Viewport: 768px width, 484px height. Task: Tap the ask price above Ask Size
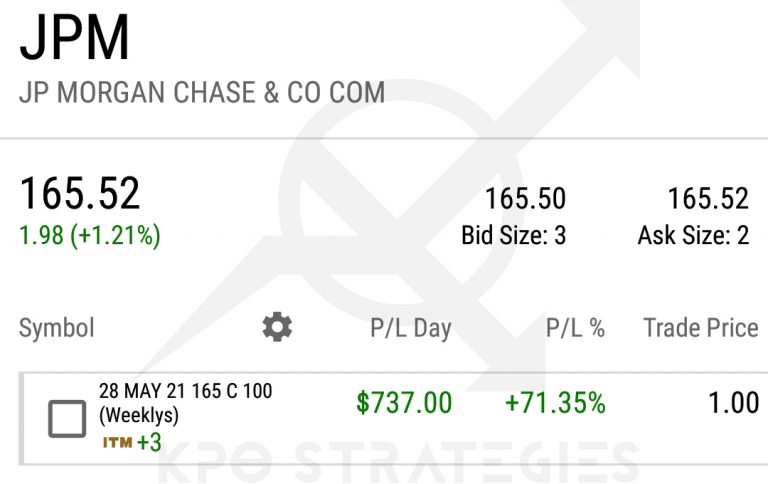pos(708,199)
